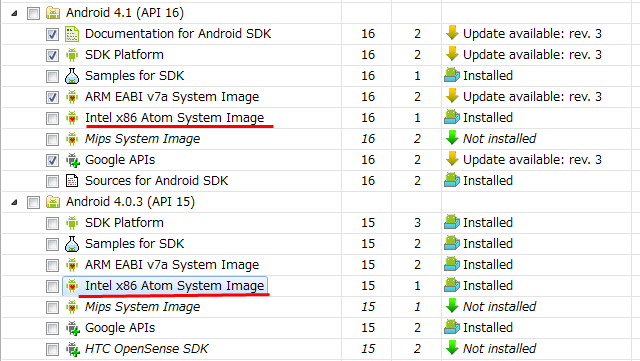Click the Installed icon for Google APIs API 15
640x361 pixels.
(452, 327)
